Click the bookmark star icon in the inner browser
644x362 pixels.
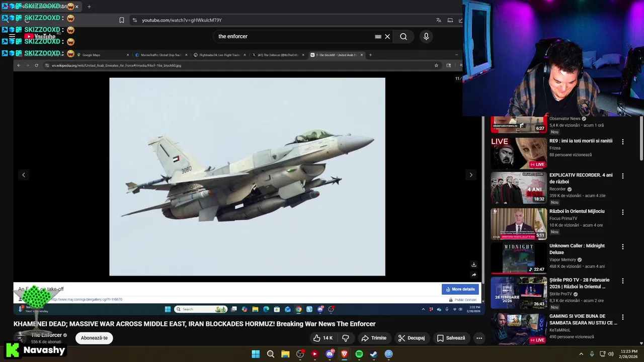[436, 65]
